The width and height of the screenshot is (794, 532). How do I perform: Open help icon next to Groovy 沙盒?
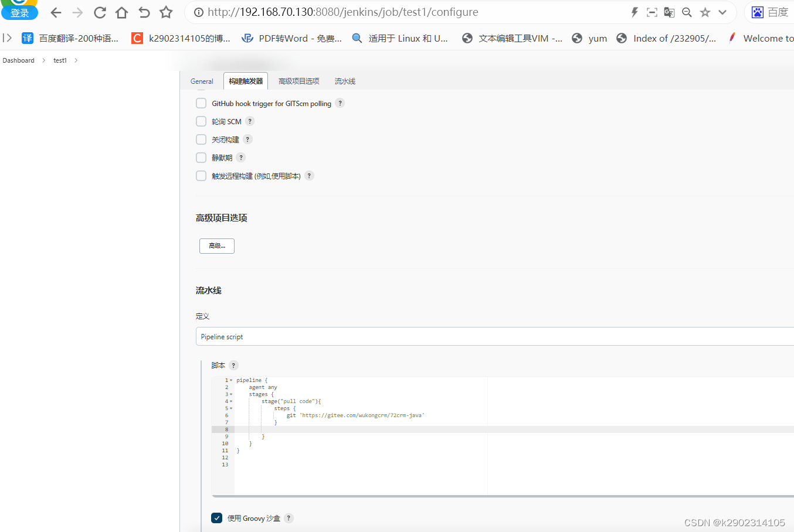click(289, 518)
